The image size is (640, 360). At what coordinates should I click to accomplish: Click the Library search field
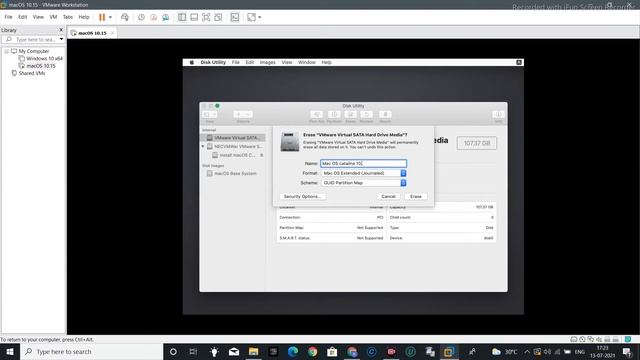[x=32, y=40]
